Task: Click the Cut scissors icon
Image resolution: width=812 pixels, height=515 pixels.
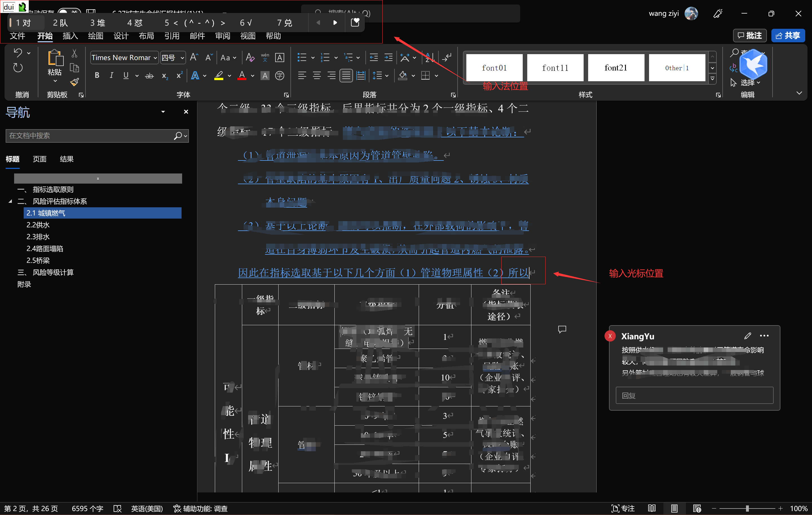Action: click(74, 53)
